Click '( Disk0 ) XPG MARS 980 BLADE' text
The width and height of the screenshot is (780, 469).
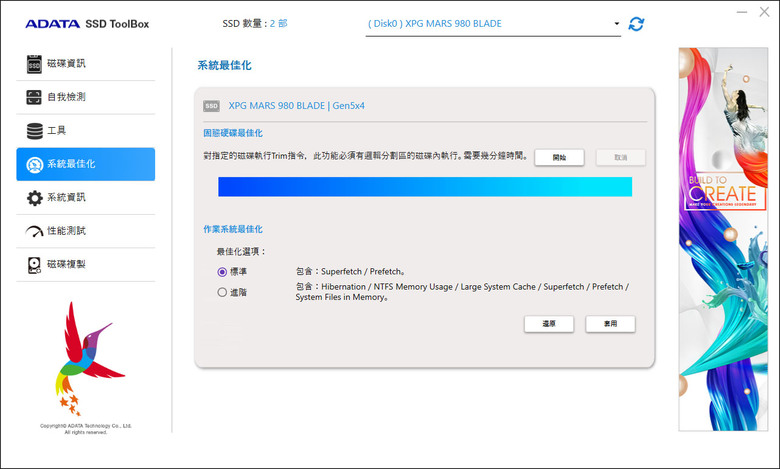435,23
